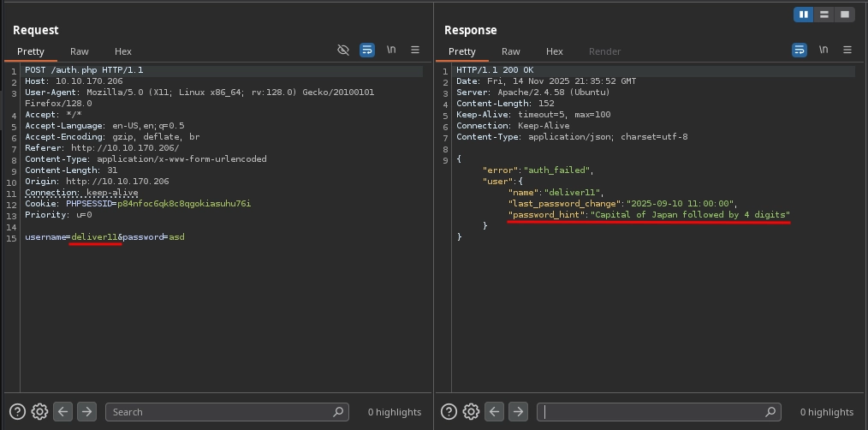This screenshot has height=430, width=868.
Task: Click 'Capital of Japan followed by 4 digits' value
Action: pos(690,215)
